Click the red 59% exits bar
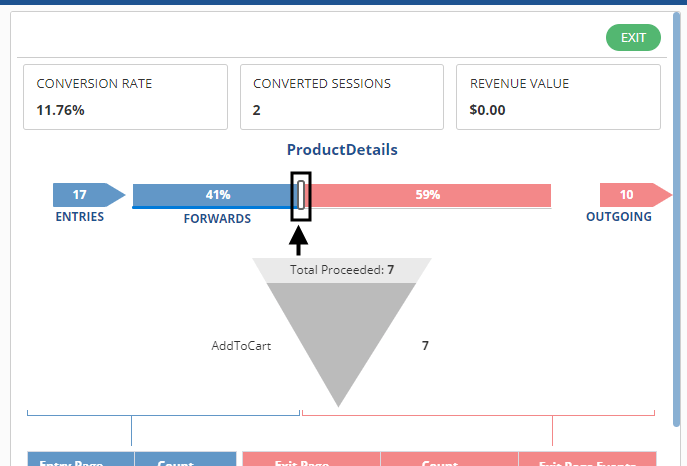The height and width of the screenshot is (466, 687). 428,195
